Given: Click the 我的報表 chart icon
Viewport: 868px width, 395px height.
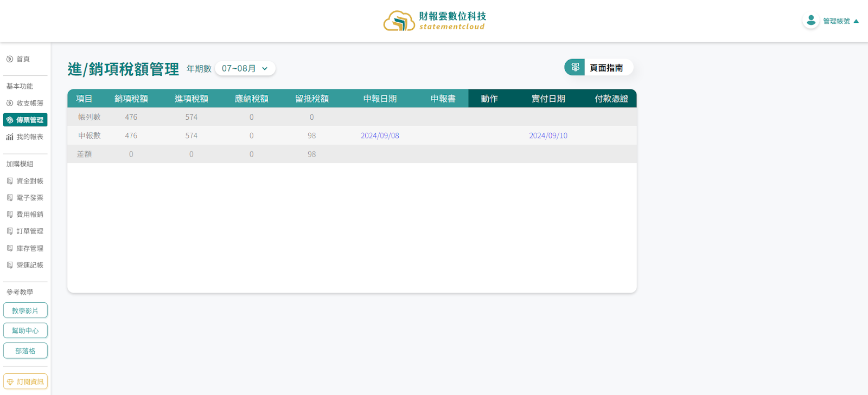Looking at the screenshot, I should (x=10, y=137).
